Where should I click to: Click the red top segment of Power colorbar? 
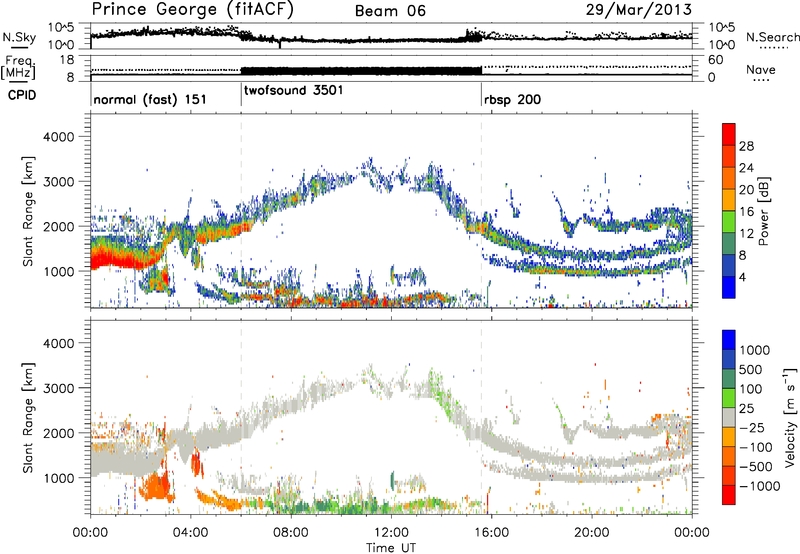[729, 134]
